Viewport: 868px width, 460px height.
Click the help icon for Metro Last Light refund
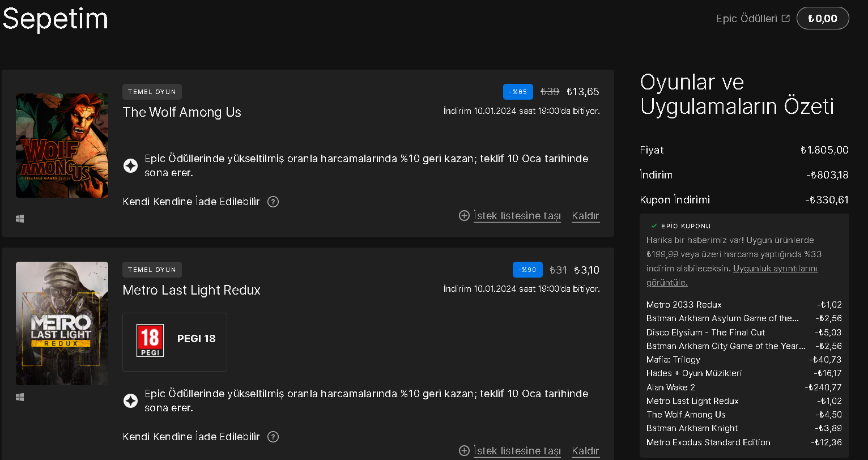273,437
